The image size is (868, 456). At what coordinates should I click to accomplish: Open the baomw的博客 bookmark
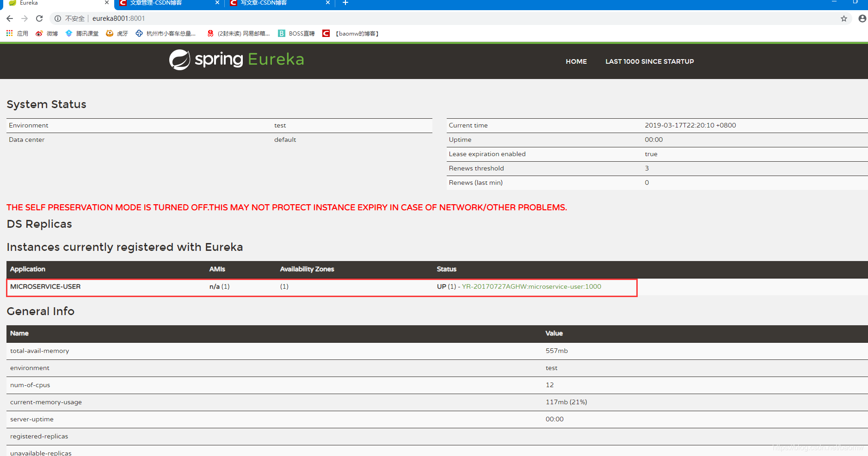pyautogui.click(x=351, y=33)
